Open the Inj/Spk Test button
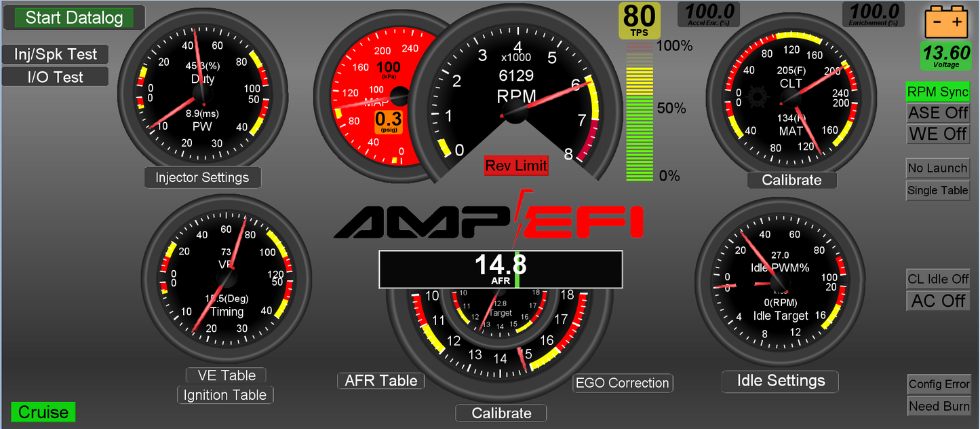Screen dimensions: 980x429 (x=56, y=54)
